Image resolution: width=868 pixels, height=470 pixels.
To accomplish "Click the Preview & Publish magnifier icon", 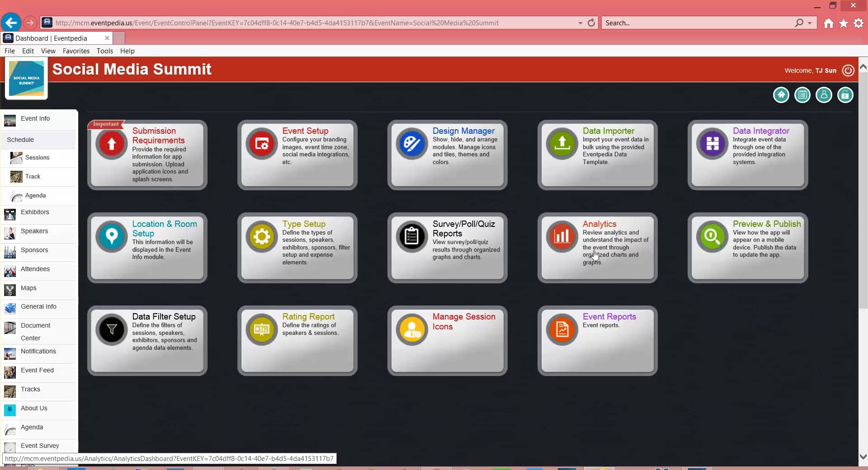I will point(712,236).
